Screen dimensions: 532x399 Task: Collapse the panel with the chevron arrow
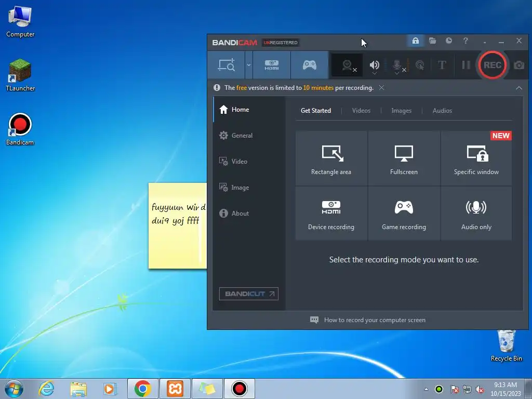[x=519, y=88]
